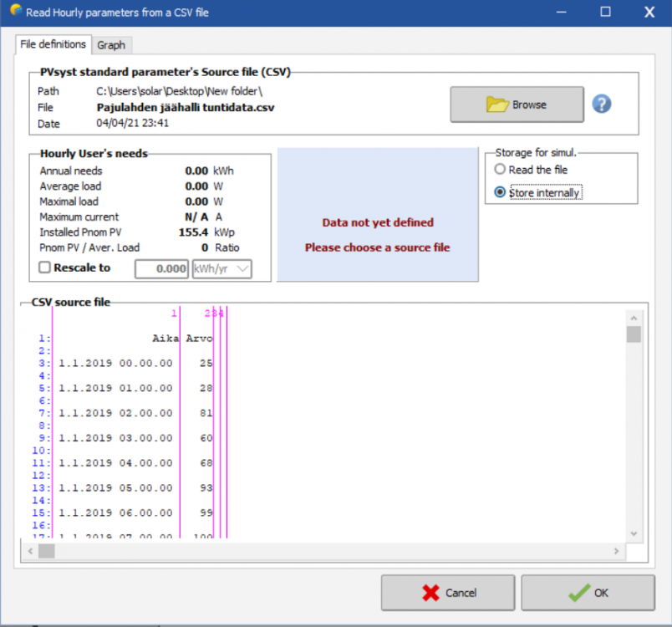The image size is (672, 627).
Task: Select the Read the file radio option
Action: pos(500,170)
